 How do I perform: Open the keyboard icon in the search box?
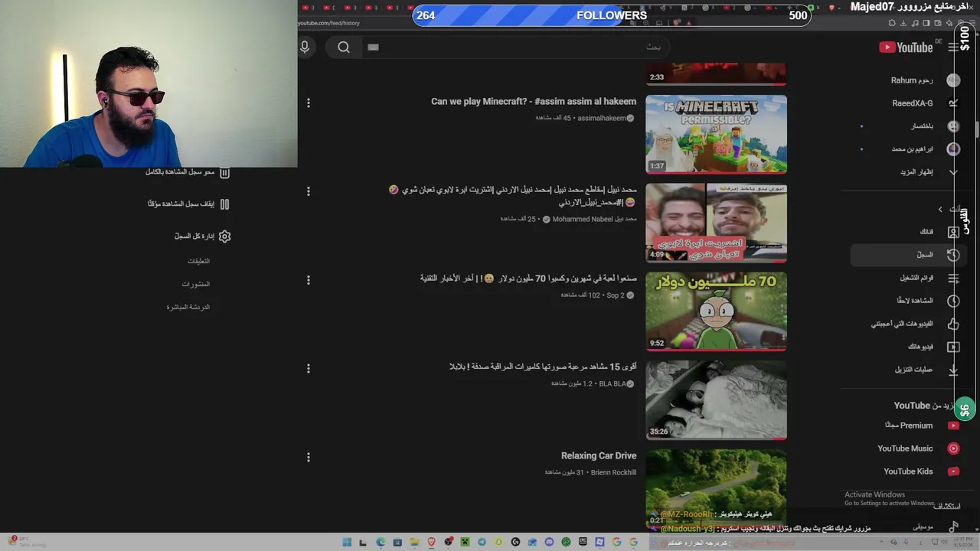click(373, 47)
